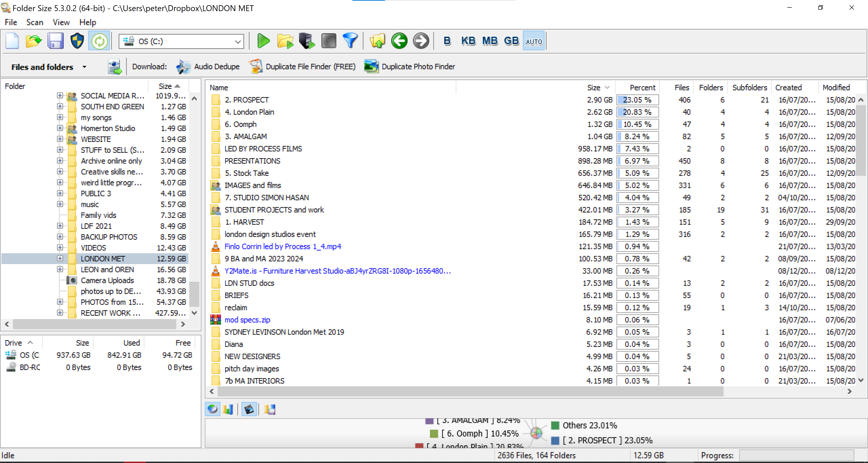This screenshot has width=868, height=463.
Task: Click the blue shield administrator icon
Action: (x=77, y=41)
